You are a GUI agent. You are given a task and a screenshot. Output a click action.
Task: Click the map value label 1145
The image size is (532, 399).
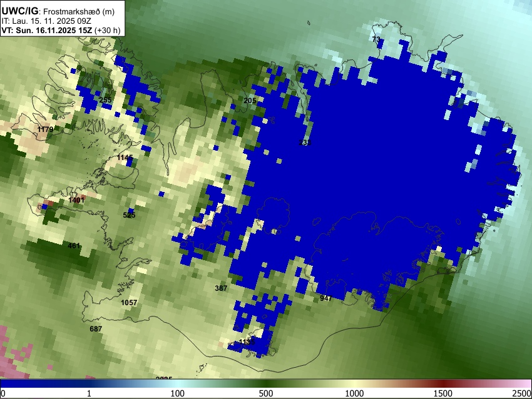point(125,158)
